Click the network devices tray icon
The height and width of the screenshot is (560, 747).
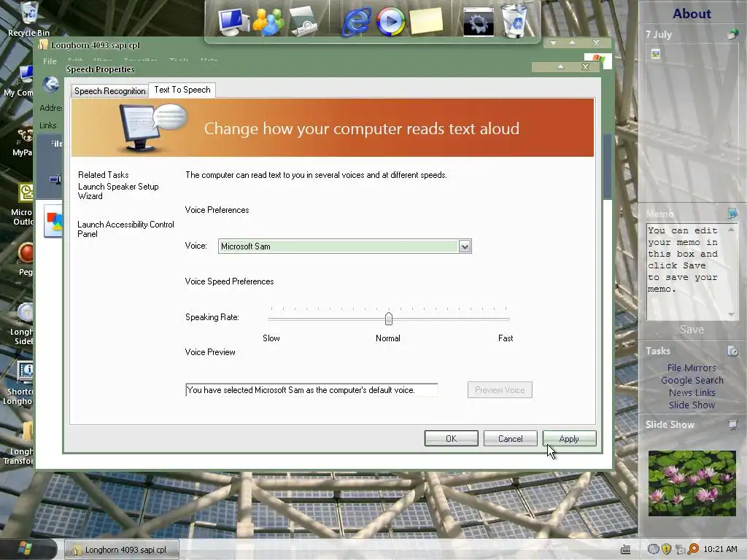pyautogui.click(x=680, y=549)
